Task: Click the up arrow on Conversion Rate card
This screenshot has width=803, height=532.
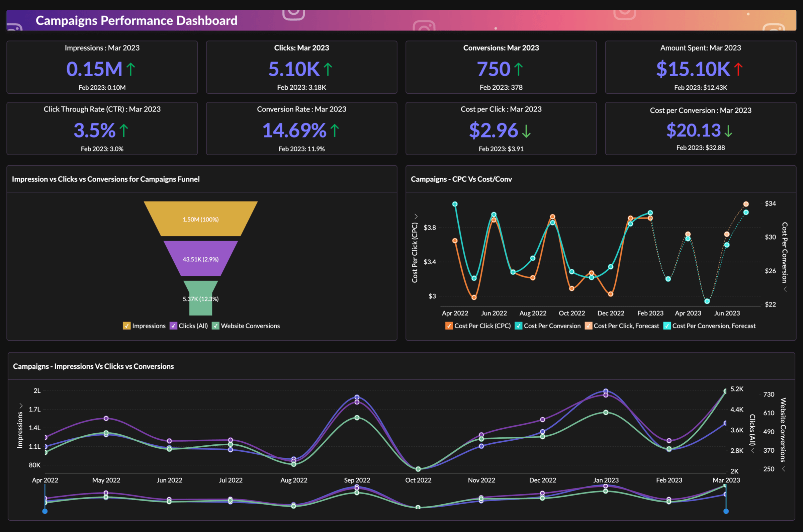Action: (x=335, y=130)
